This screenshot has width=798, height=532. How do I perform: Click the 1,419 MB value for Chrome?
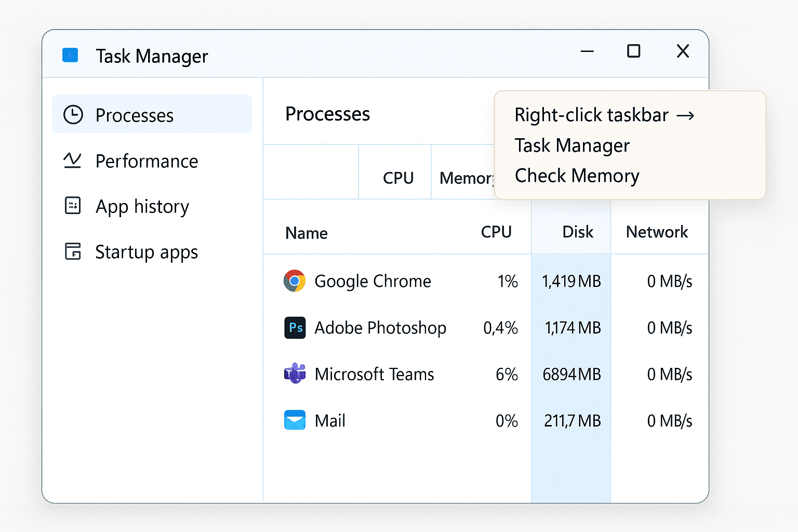tap(571, 281)
